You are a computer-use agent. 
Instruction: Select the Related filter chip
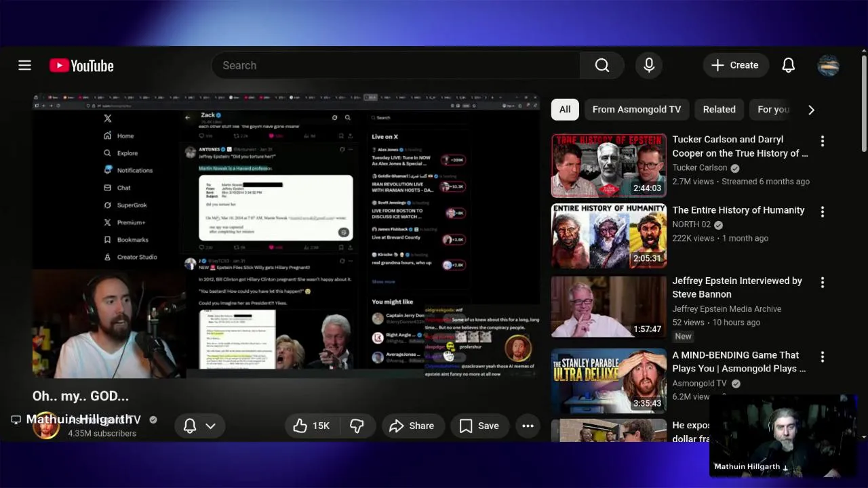pos(719,109)
